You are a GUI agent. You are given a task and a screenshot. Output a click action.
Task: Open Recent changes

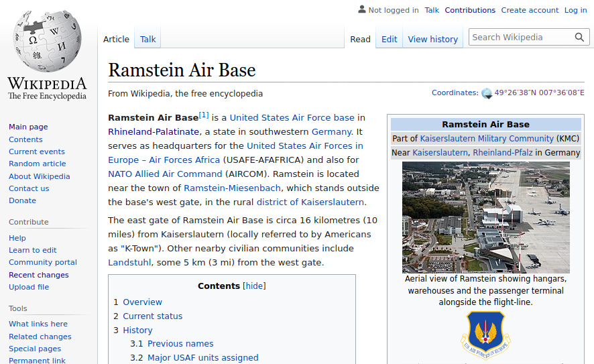point(39,275)
